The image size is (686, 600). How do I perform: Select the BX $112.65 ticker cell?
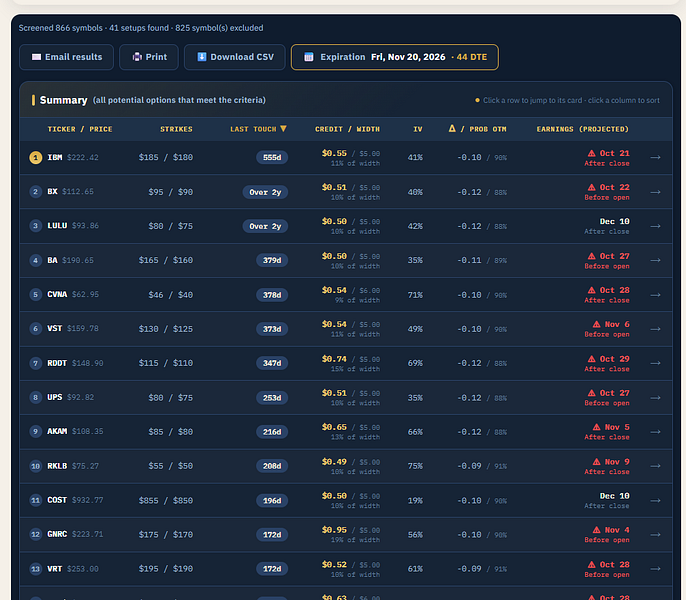pos(70,192)
